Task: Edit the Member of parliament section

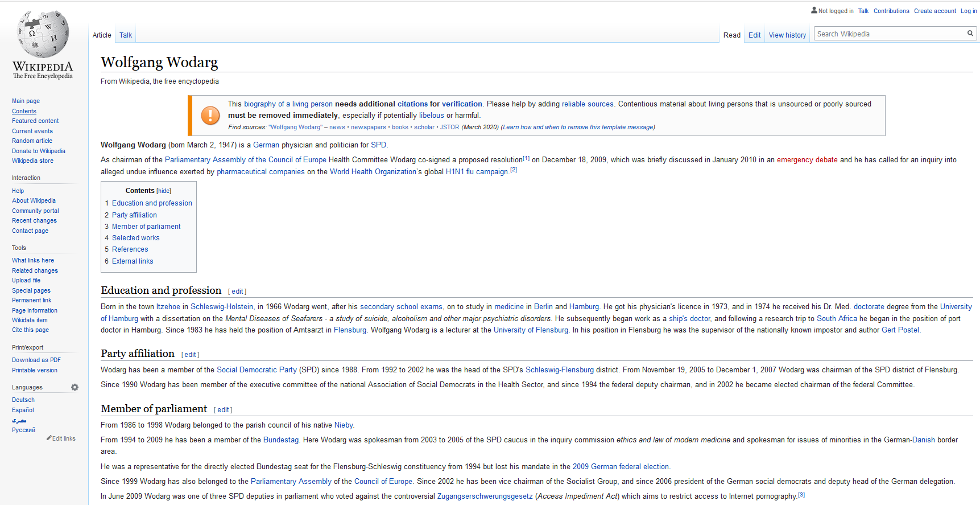Action: [223, 410]
